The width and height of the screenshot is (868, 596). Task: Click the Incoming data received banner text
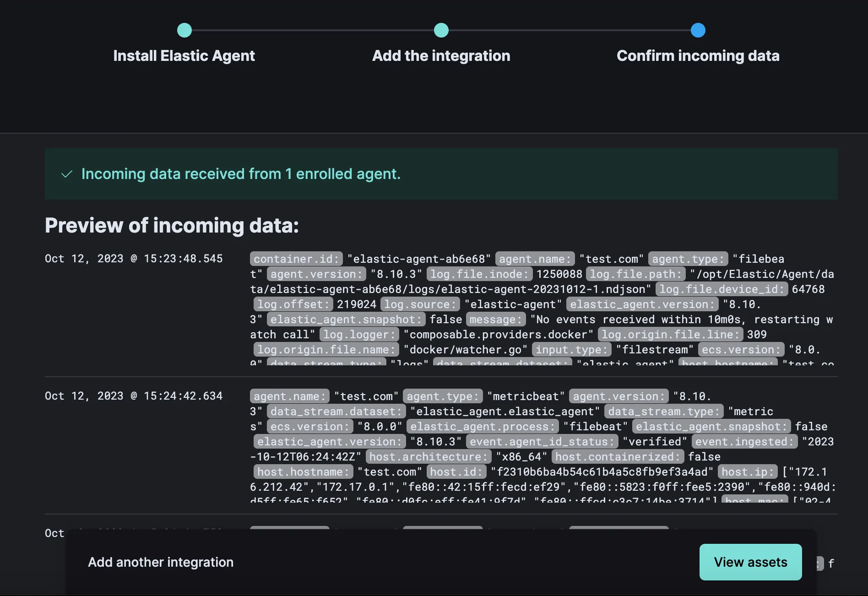coord(241,174)
